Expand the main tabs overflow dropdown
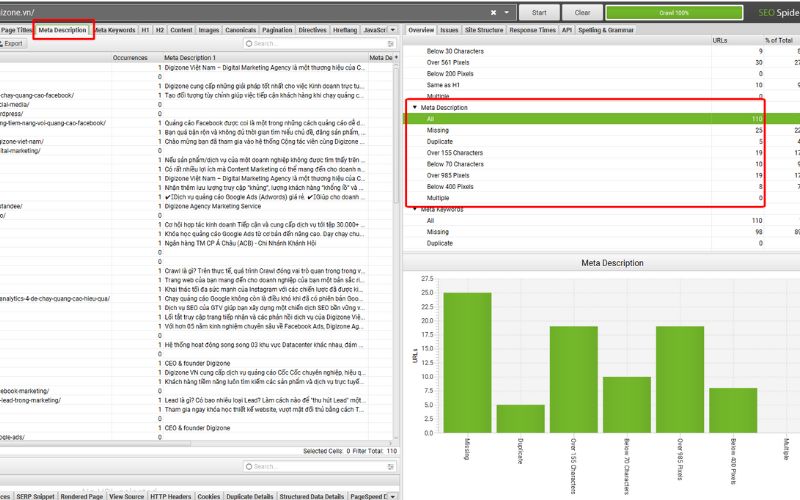 (x=393, y=30)
